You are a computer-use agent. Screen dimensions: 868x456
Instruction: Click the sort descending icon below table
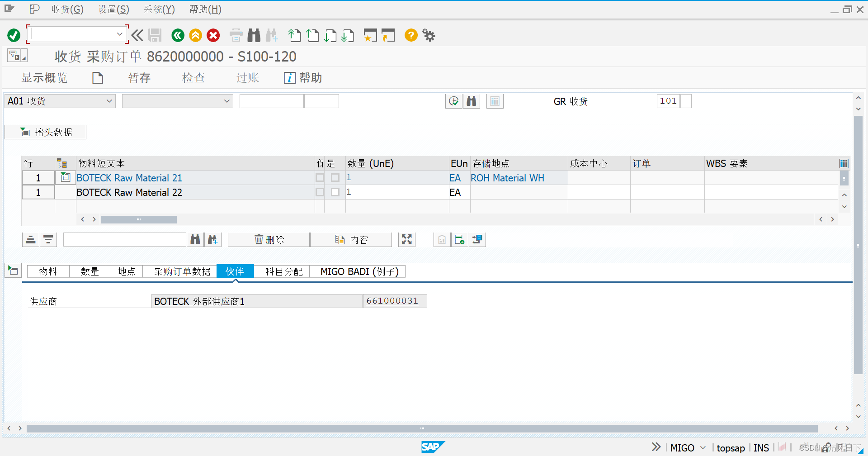click(x=48, y=239)
